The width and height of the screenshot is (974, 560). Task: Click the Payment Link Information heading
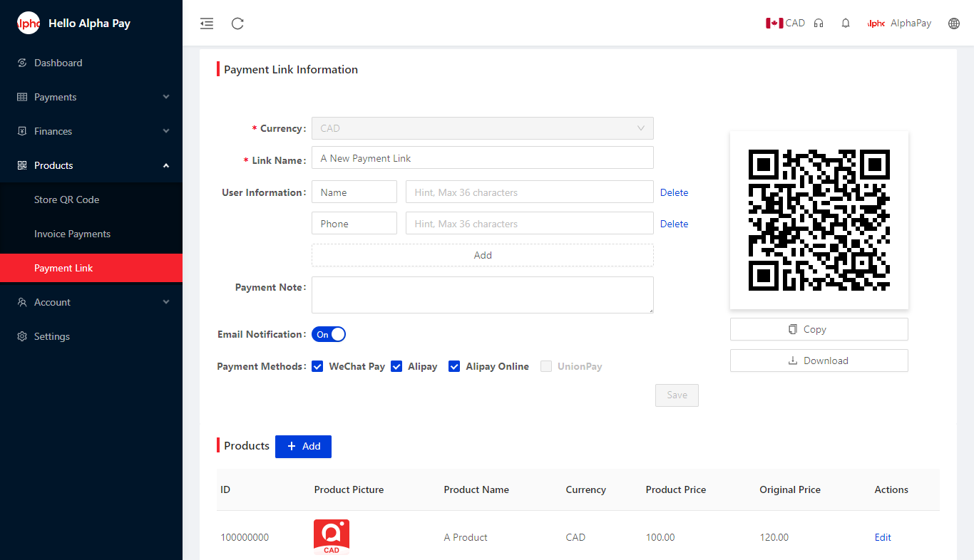[291, 69]
